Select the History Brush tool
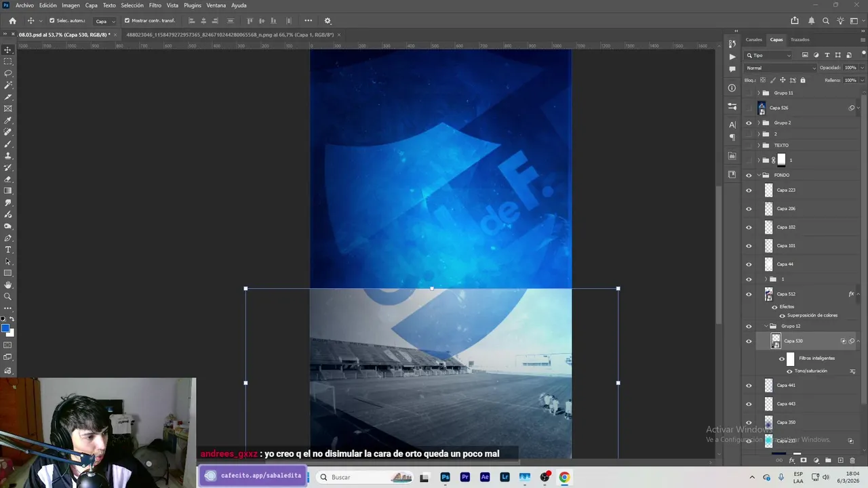This screenshot has height=488, width=868. [8, 167]
